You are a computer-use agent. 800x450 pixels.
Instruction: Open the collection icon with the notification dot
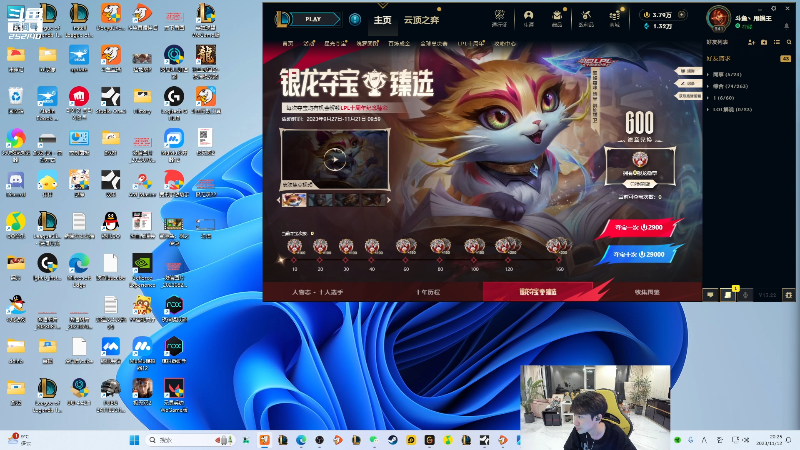tap(557, 18)
